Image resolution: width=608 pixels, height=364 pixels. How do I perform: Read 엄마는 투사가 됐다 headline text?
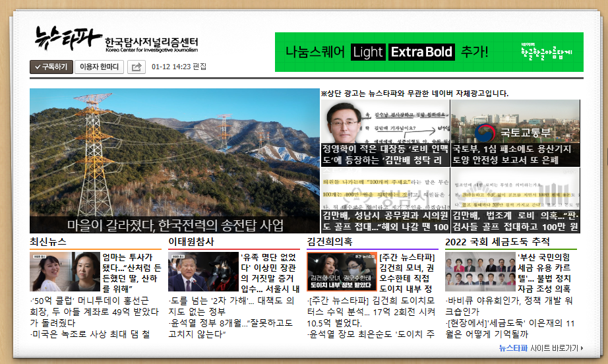pyautogui.click(x=132, y=273)
